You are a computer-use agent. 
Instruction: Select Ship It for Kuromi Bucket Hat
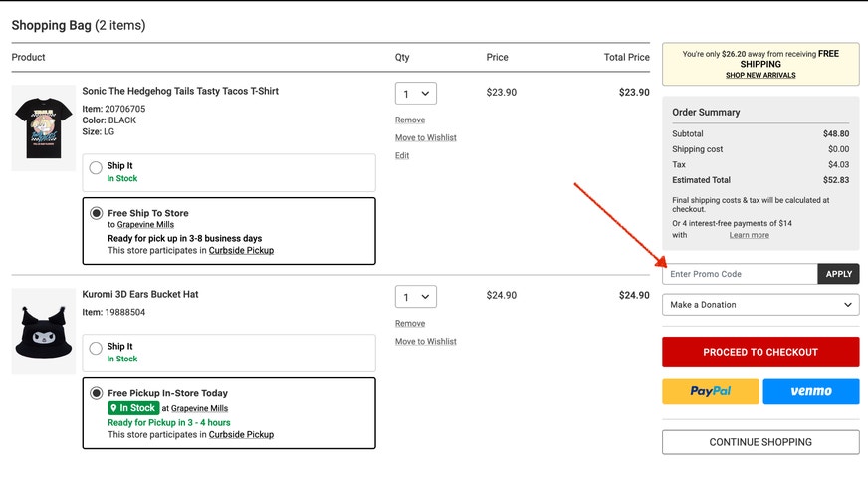pos(96,348)
